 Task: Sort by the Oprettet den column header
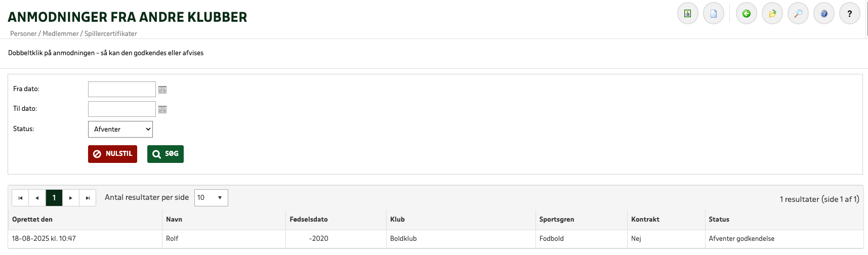[x=32, y=220]
